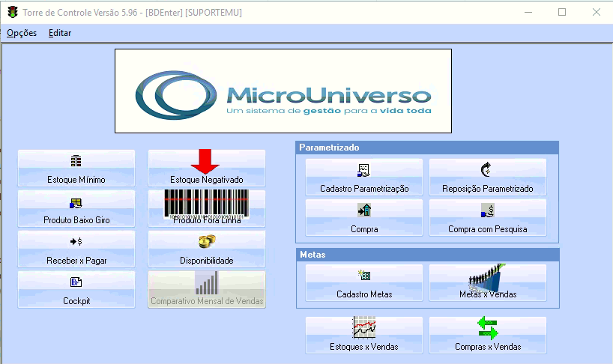Open Compra com Pesquisa
The image size is (613, 364).
[x=487, y=218]
